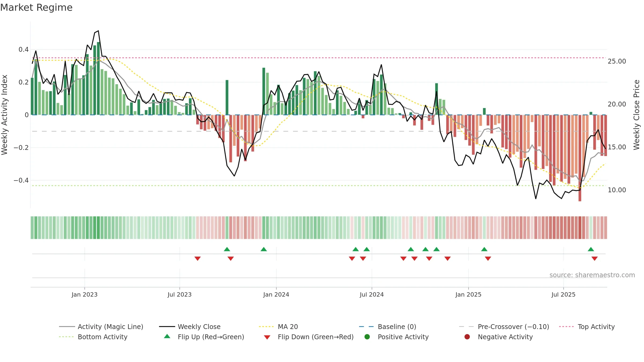Click the Jan 2023 x-axis label

coord(85,294)
